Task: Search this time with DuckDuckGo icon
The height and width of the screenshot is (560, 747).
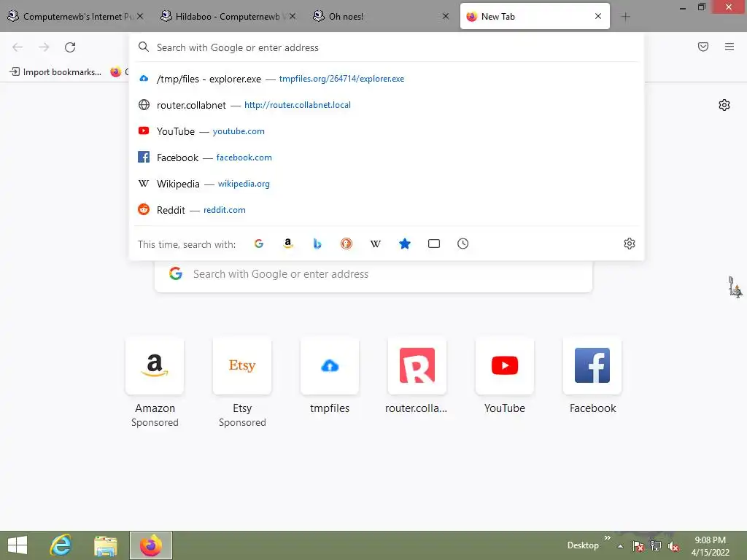Action: [347, 244]
